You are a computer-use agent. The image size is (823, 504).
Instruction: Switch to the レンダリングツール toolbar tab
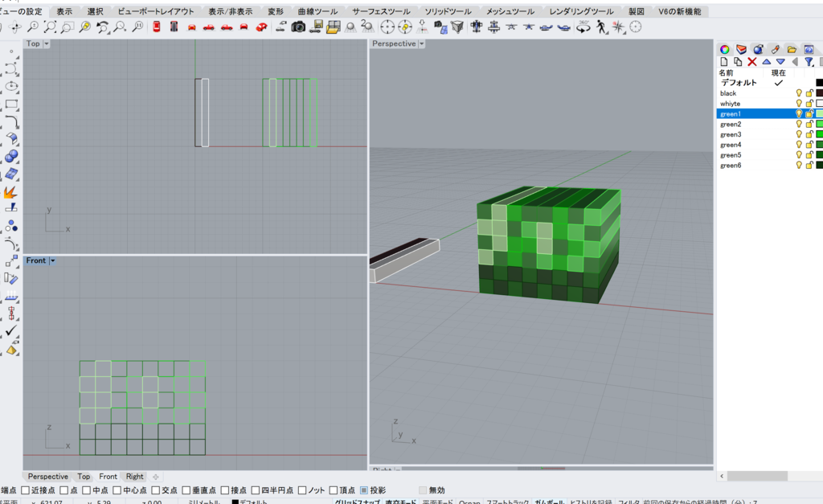pos(582,11)
